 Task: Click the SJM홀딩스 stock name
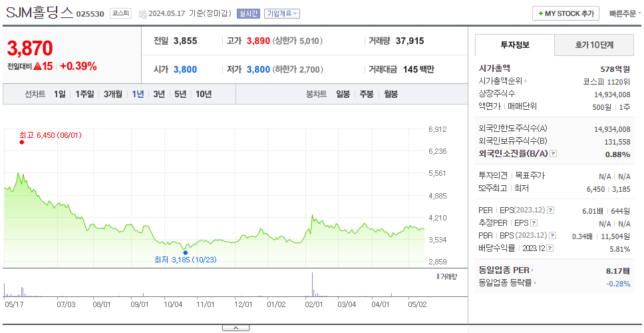39,13
